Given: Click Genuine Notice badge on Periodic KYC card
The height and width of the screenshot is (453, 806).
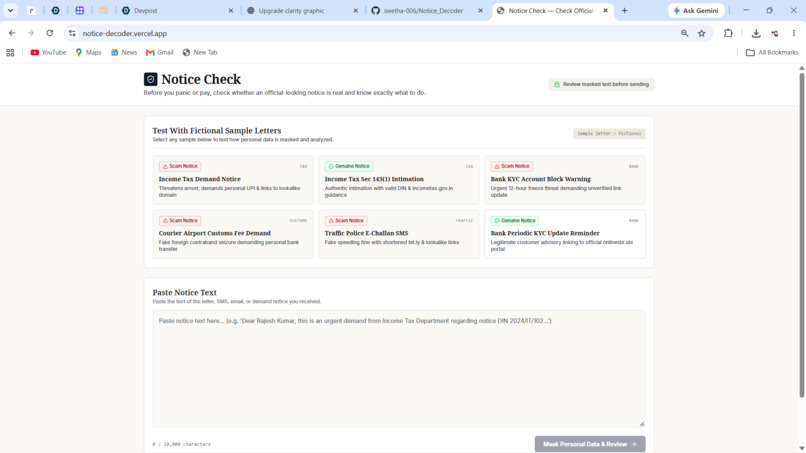Looking at the screenshot, I should [x=515, y=221].
